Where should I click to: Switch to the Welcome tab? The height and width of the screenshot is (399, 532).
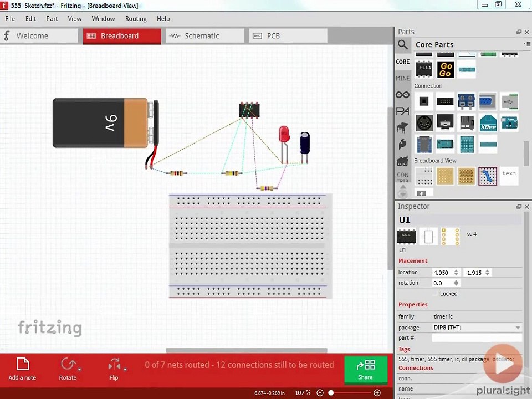39,36
